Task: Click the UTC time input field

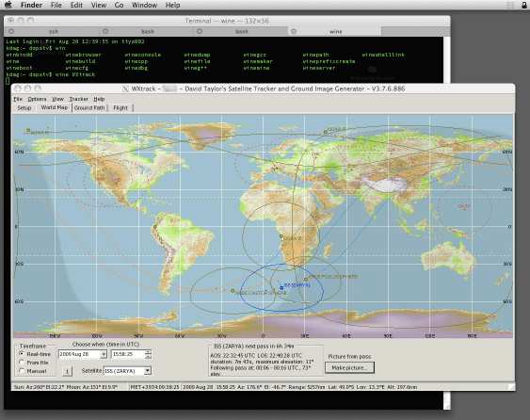Action: pos(128,354)
